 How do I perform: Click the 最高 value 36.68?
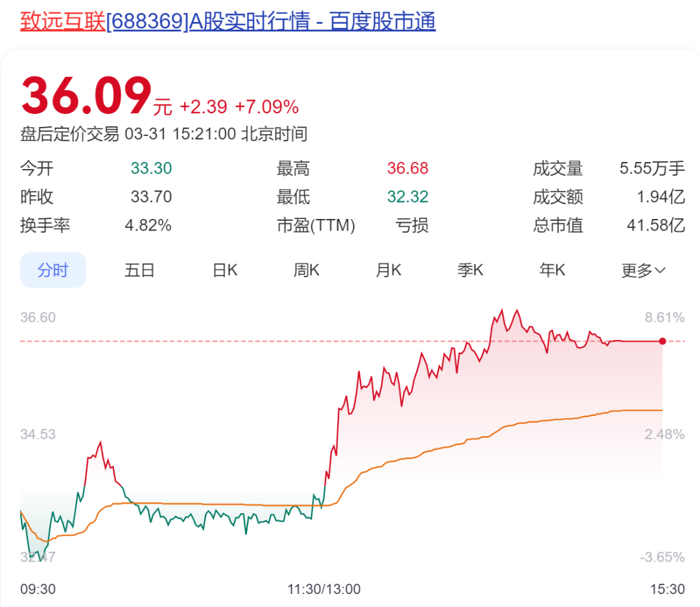point(408,168)
